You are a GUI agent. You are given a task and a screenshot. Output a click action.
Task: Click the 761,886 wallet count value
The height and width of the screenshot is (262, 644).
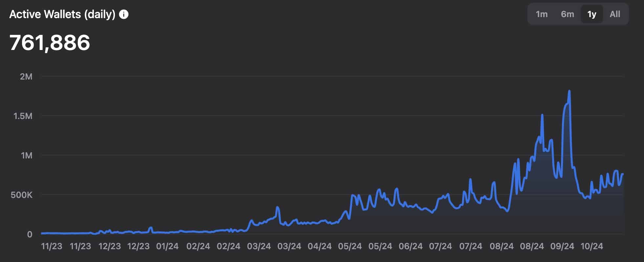(x=50, y=42)
